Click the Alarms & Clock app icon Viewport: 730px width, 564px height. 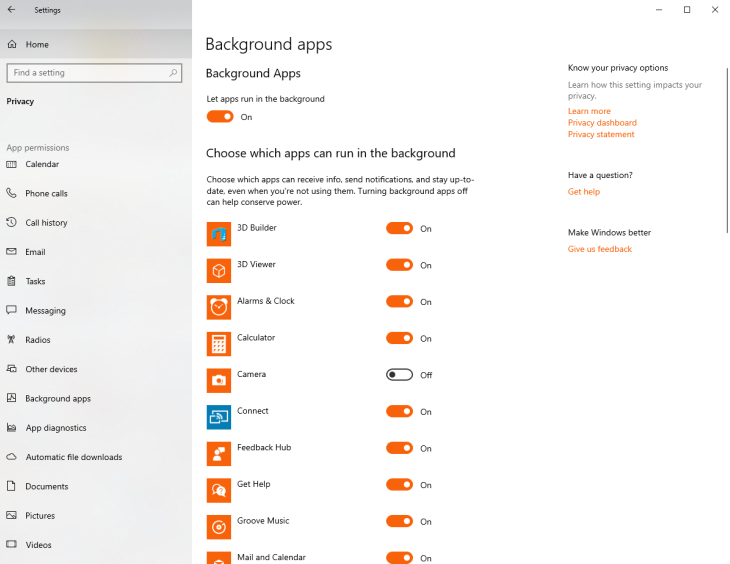(219, 307)
